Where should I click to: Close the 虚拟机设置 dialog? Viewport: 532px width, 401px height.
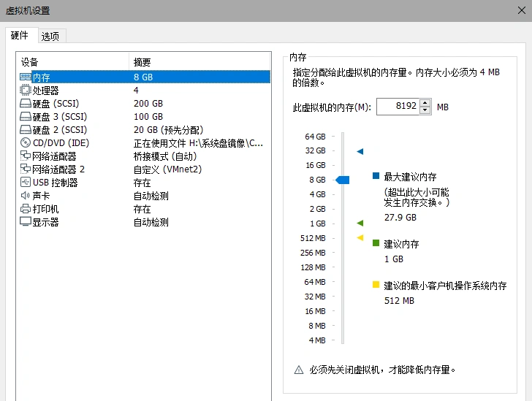(522, 10)
